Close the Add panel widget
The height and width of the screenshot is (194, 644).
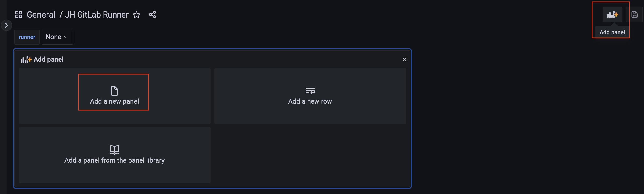coord(404,60)
